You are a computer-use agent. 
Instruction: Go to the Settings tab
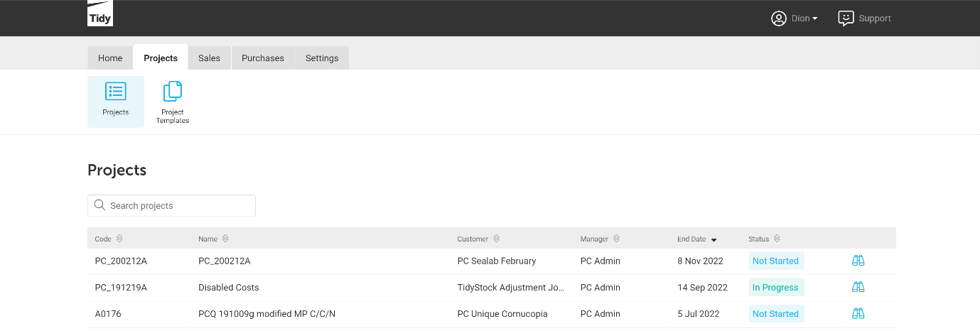322,58
